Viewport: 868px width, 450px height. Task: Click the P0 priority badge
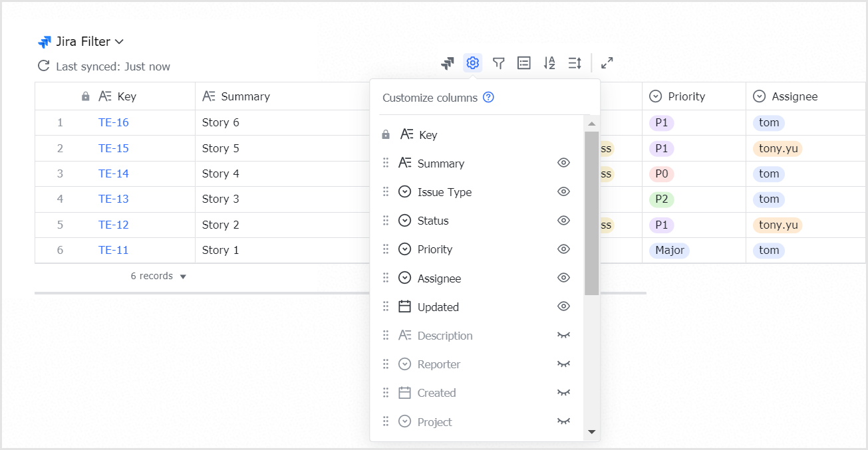coord(661,173)
